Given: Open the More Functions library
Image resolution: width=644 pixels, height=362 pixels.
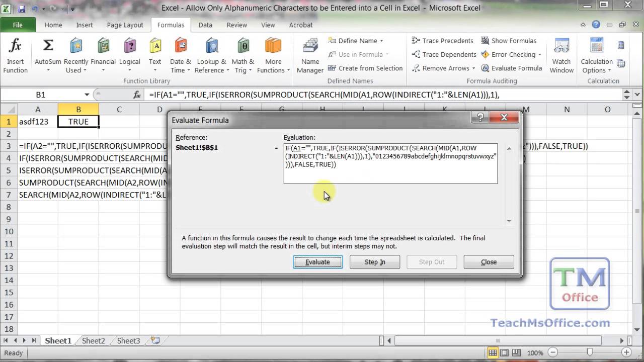Looking at the screenshot, I should [273, 56].
